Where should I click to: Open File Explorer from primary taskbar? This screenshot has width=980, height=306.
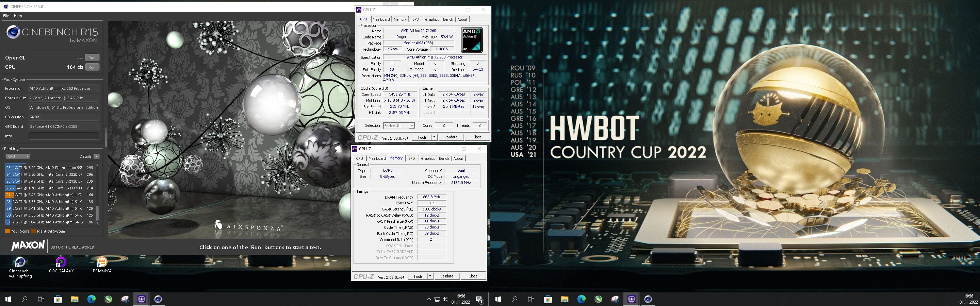[75, 299]
